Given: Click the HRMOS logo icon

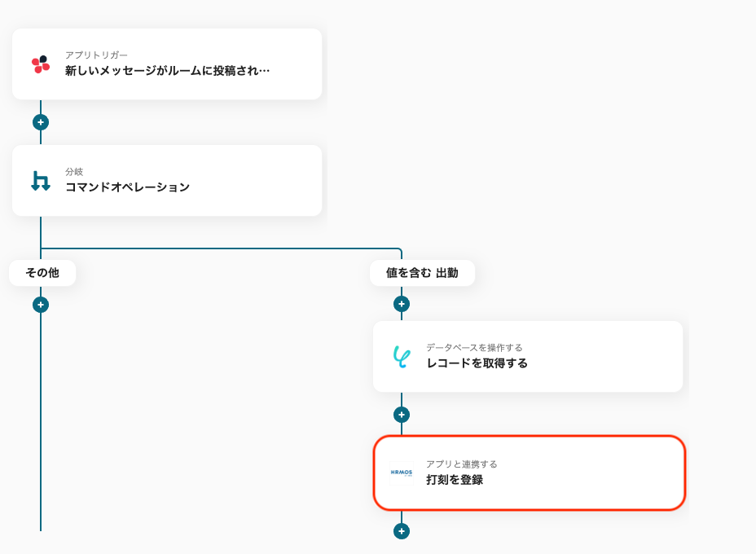Looking at the screenshot, I should [x=402, y=473].
